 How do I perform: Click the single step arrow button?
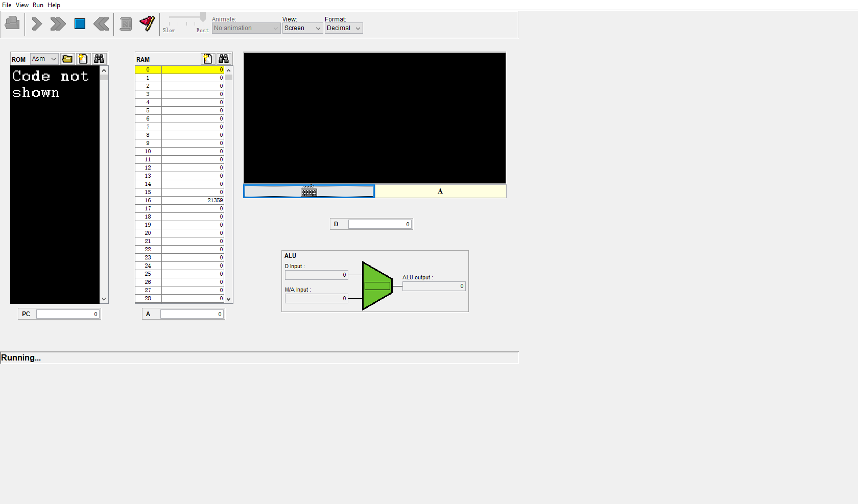37,24
